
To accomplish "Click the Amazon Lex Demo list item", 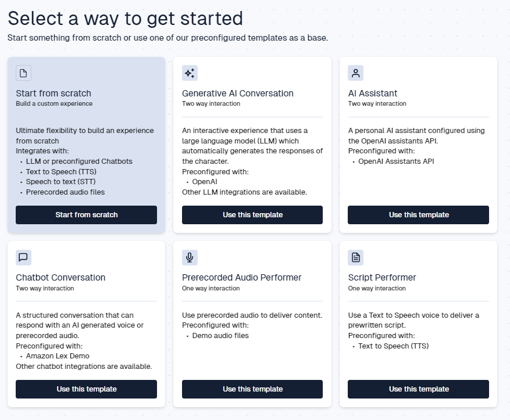I will pos(58,356).
